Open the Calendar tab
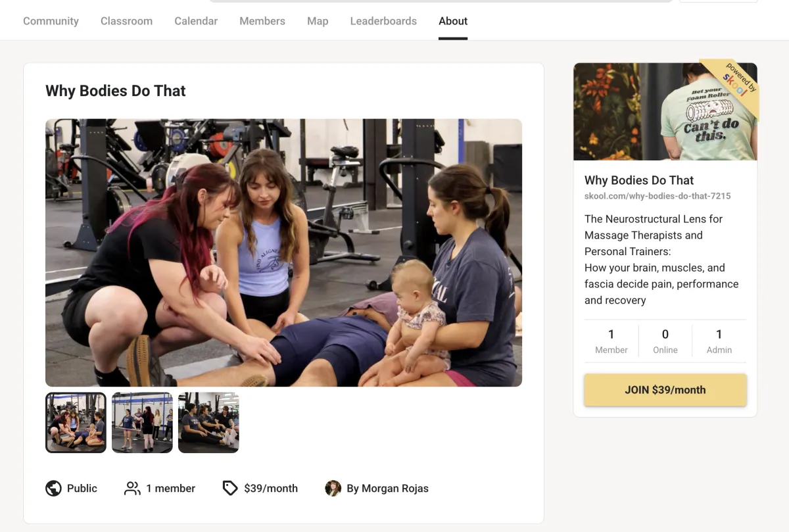Viewport: 789px width, 532px height. point(196,21)
